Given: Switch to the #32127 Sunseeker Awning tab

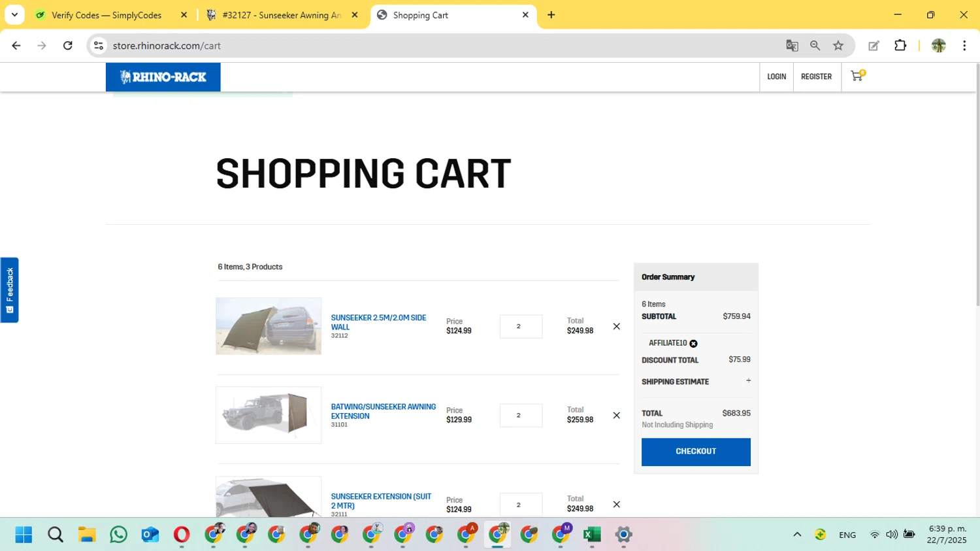Looking at the screenshot, I should click(x=282, y=15).
